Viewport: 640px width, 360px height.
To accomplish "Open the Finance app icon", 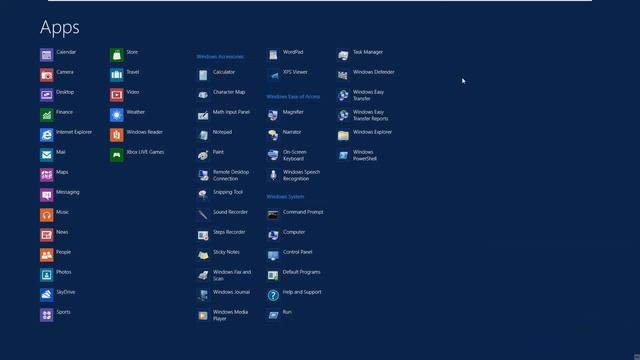I will click(x=47, y=115).
